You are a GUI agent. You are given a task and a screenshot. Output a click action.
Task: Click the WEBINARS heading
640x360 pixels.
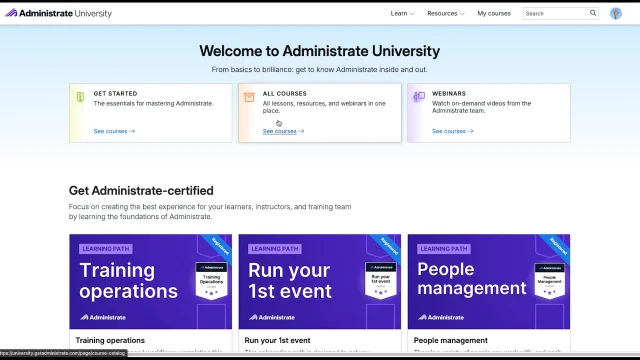click(449, 93)
